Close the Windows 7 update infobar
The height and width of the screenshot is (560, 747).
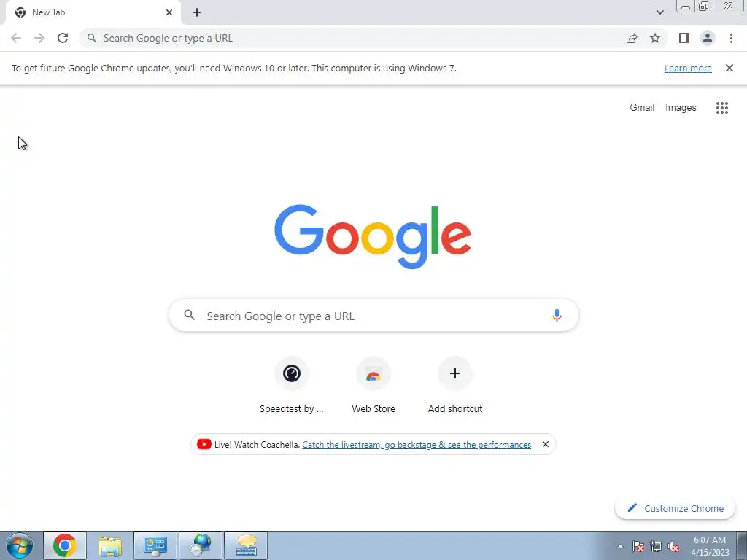click(729, 68)
